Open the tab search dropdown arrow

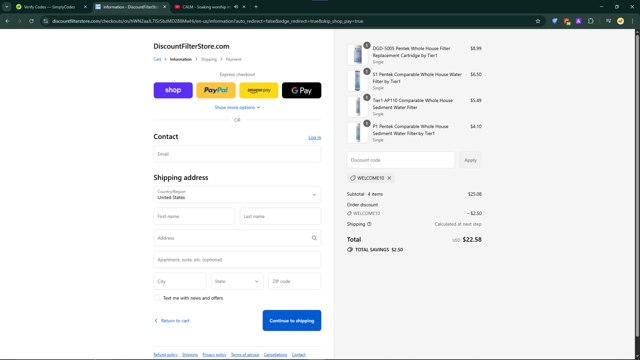(7, 7)
